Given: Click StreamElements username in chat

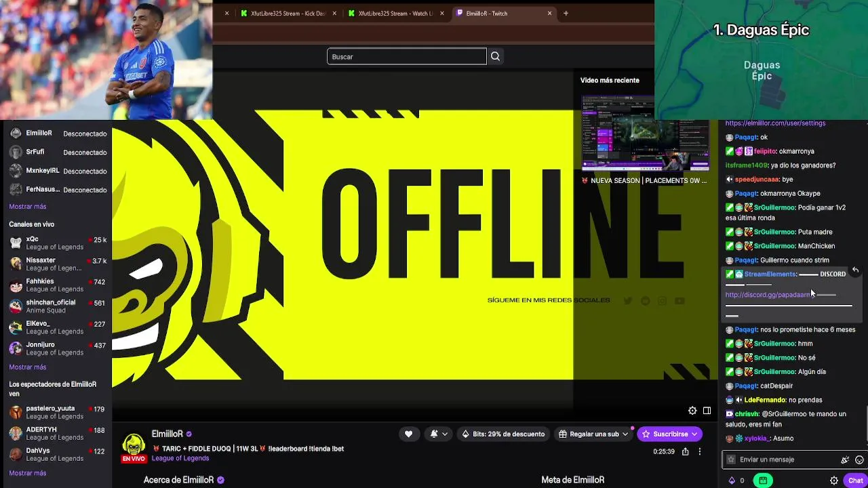Looking at the screenshot, I should point(770,274).
